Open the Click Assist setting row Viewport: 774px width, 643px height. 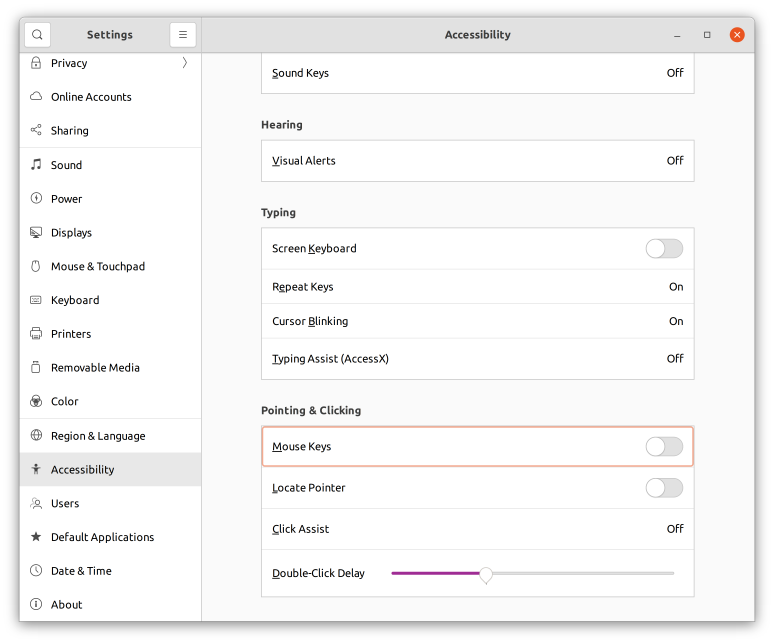click(x=477, y=529)
